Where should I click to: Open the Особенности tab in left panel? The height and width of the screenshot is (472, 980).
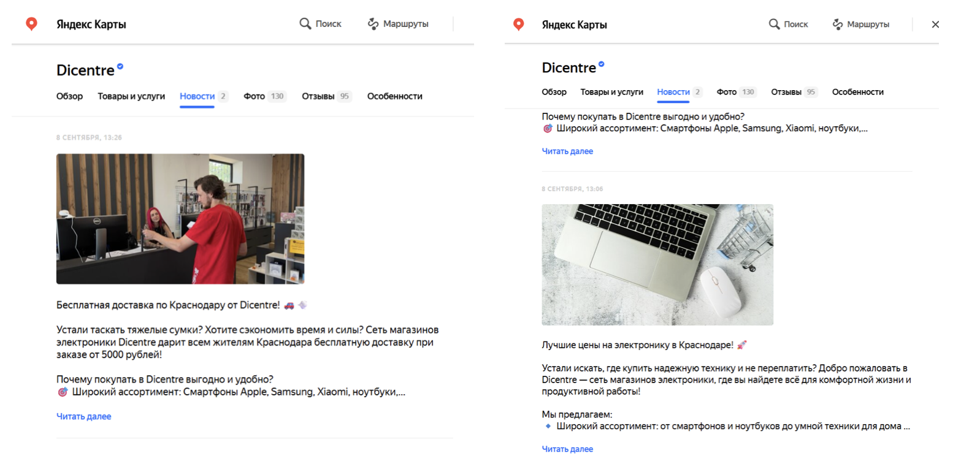(394, 96)
